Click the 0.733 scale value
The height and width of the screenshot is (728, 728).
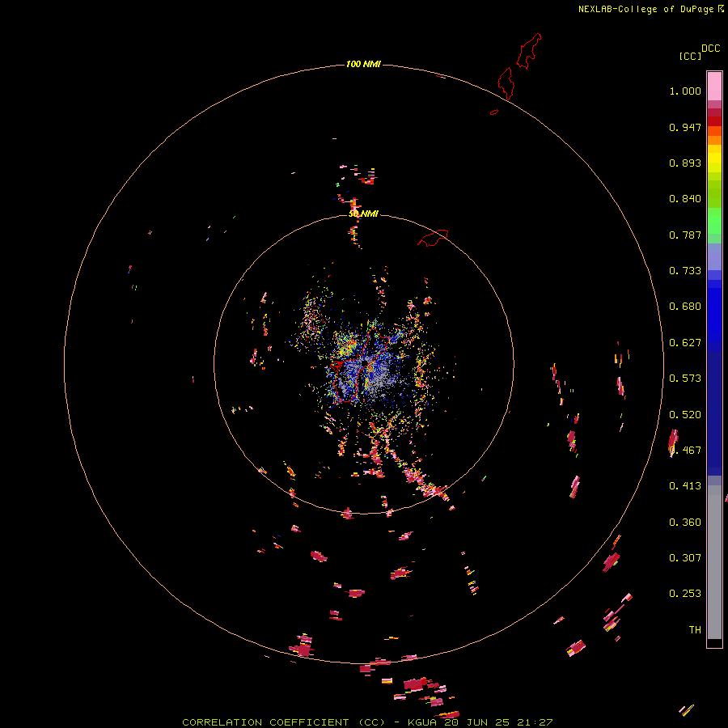685,271
